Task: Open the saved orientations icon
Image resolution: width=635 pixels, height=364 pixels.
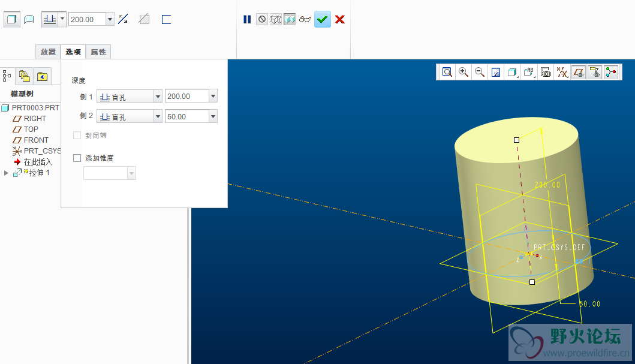Action: (529, 73)
